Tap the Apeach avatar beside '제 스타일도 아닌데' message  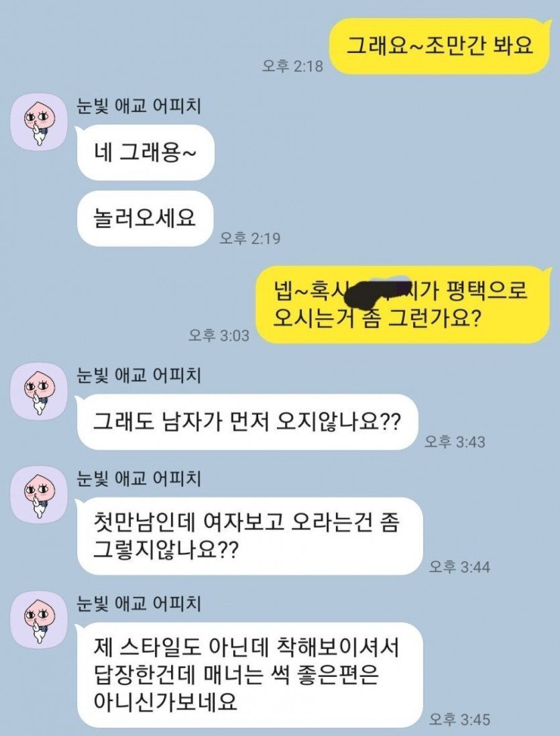tap(39, 620)
